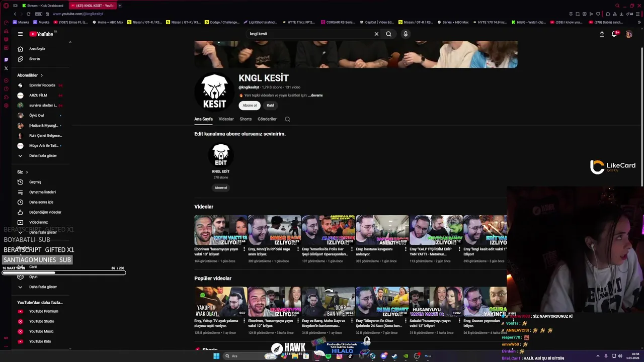Open Videolarınız in sidebar
The image size is (644, 362).
tap(38, 222)
